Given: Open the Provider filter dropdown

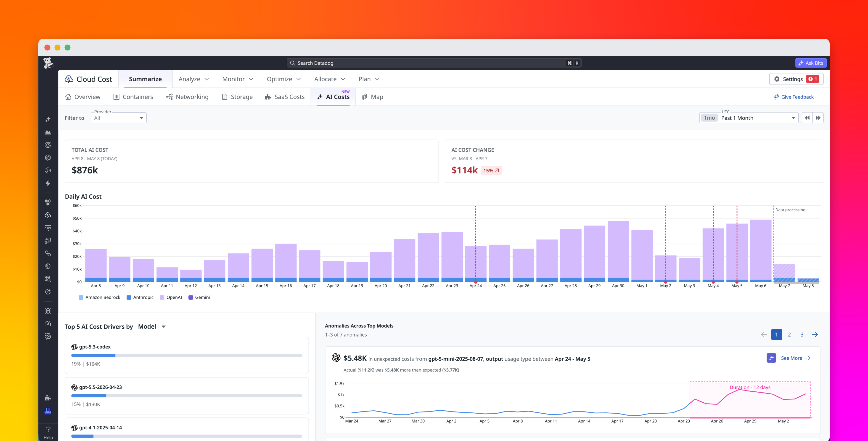Looking at the screenshot, I should [x=119, y=118].
